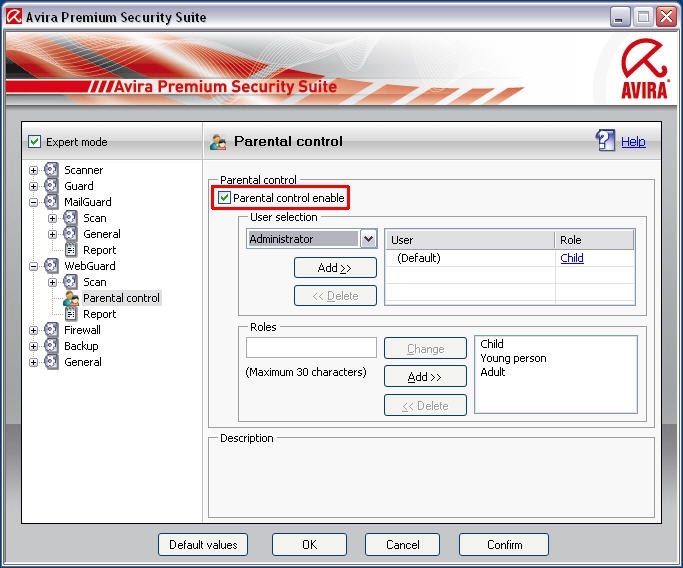The image size is (683, 568).
Task: Select Child in the roles list
Action: tap(492, 344)
